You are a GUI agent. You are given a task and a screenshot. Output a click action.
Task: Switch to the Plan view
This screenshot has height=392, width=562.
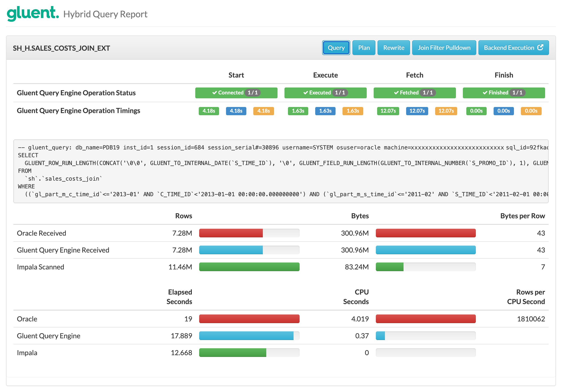click(364, 48)
